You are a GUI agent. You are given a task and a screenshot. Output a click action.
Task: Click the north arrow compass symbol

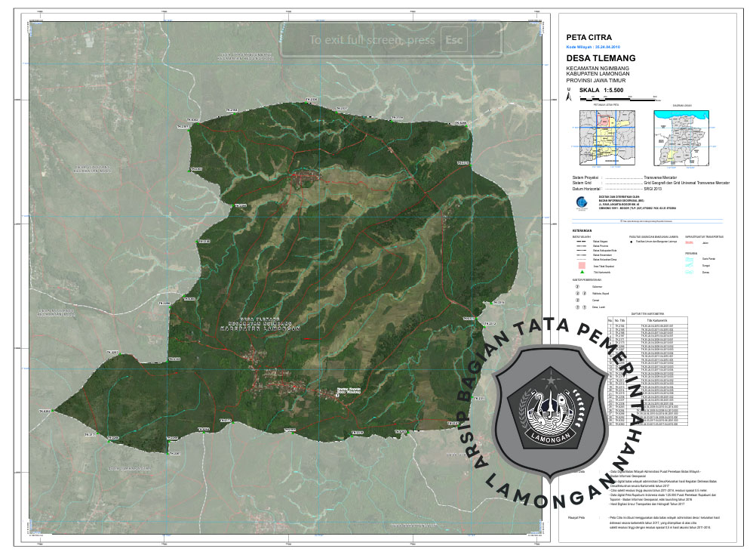coord(569,96)
